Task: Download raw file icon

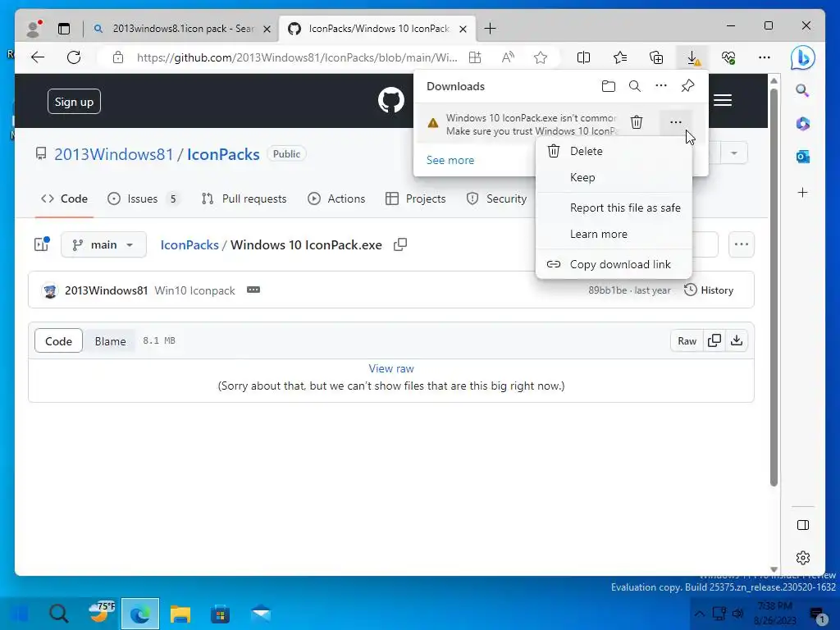Action: [x=737, y=340]
